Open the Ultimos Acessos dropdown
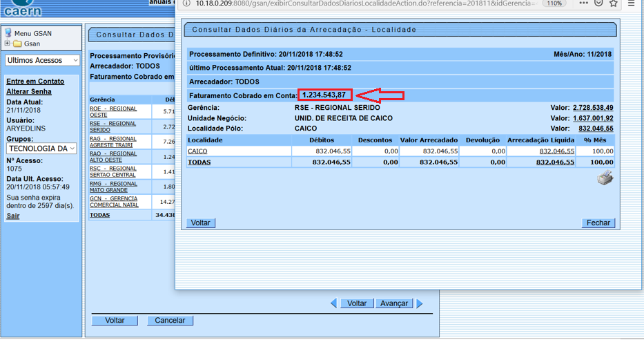 tap(43, 60)
